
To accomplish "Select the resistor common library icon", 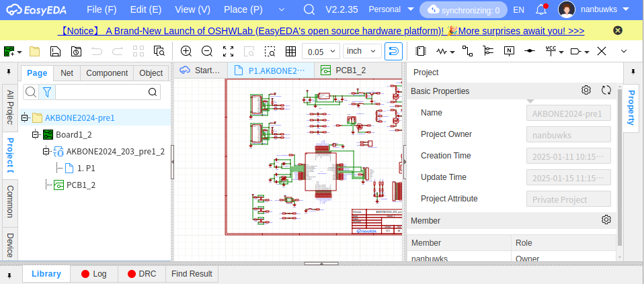I will coord(442,51).
